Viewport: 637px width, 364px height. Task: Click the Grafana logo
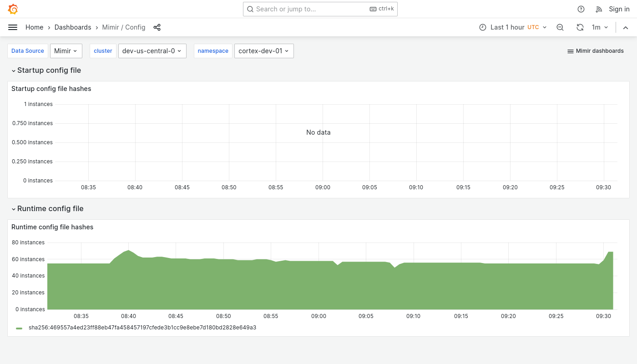tap(13, 9)
